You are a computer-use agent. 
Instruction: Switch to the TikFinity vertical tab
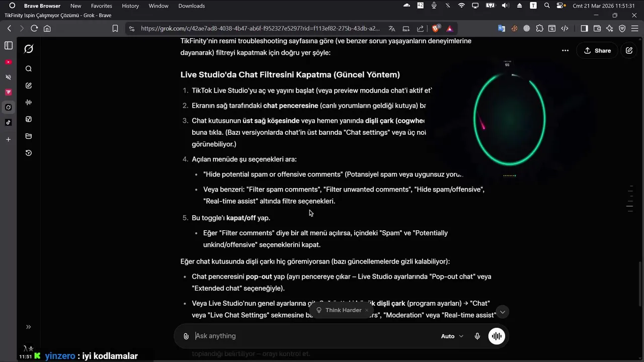[x=8, y=92]
